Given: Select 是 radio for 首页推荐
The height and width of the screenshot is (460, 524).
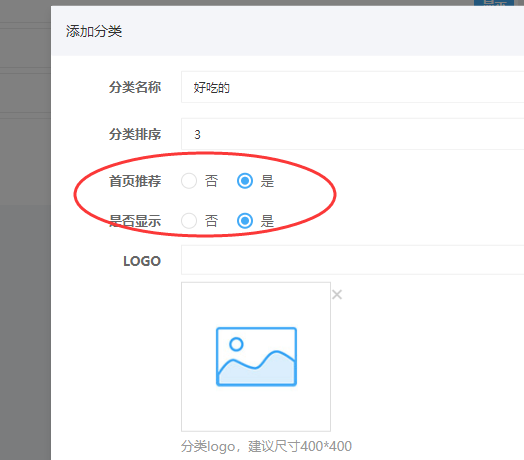Looking at the screenshot, I should 245,181.
